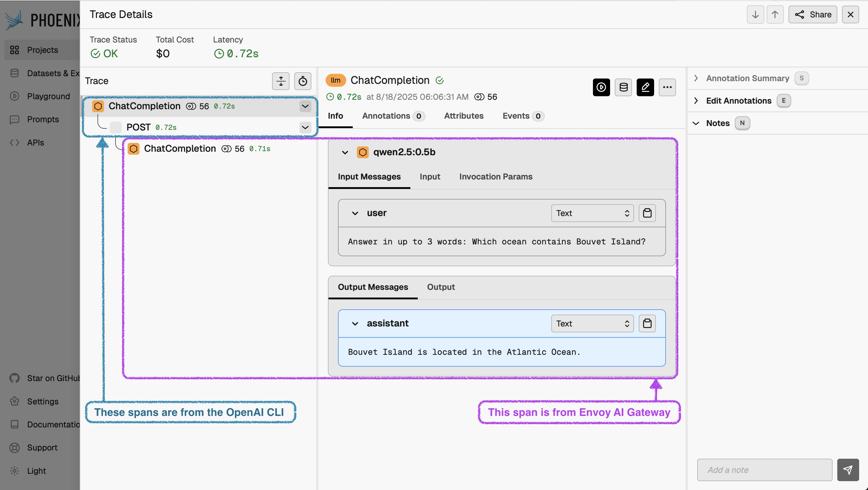Send the note with paper plane icon
Image resolution: width=868 pixels, height=490 pixels.
click(x=848, y=469)
